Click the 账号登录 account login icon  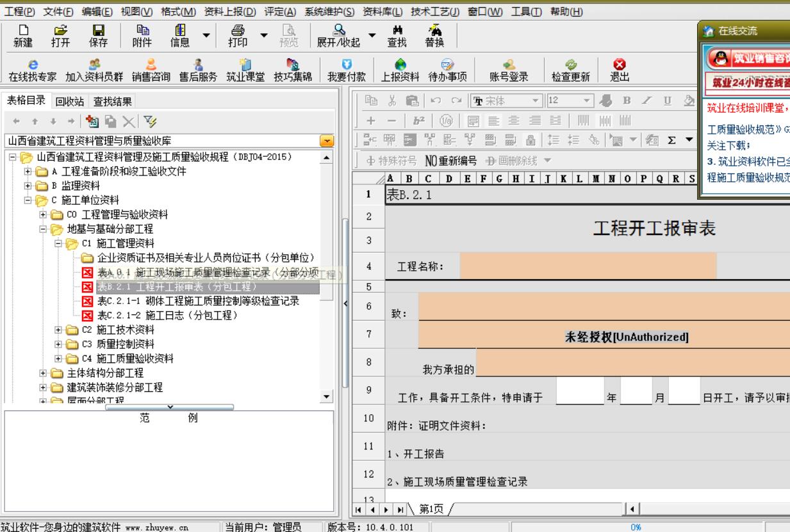pyautogui.click(x=509, y=70)
